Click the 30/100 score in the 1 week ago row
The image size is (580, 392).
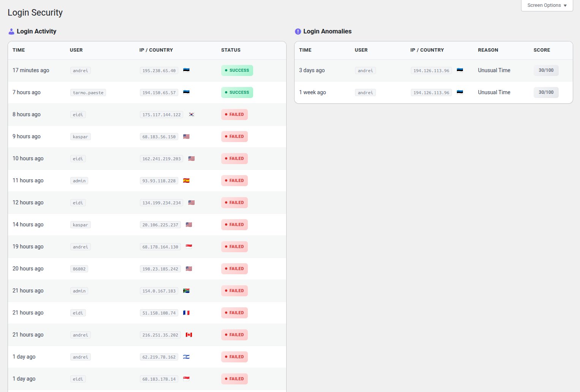546,92
